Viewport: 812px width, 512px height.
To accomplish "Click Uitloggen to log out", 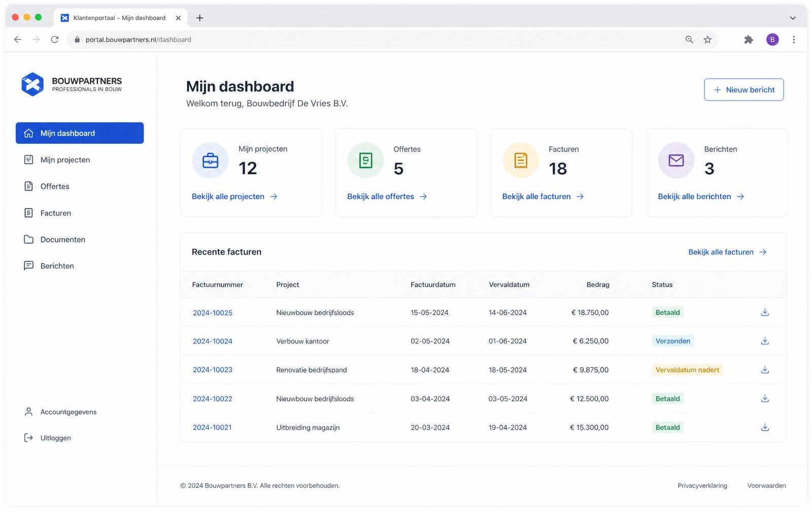I will pyautogui.click(x=48, y=438).
